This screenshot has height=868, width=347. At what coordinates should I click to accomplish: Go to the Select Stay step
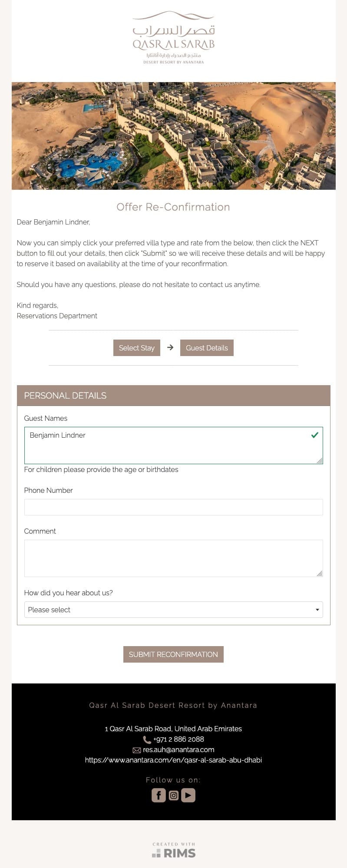(x=137, y=348)
